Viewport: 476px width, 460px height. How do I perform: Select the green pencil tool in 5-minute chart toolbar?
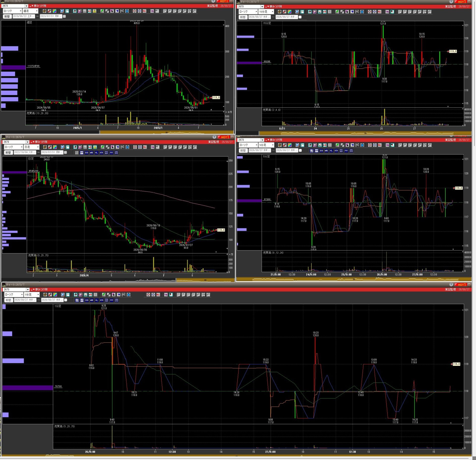pyautogui.click(x=337, y=145)
